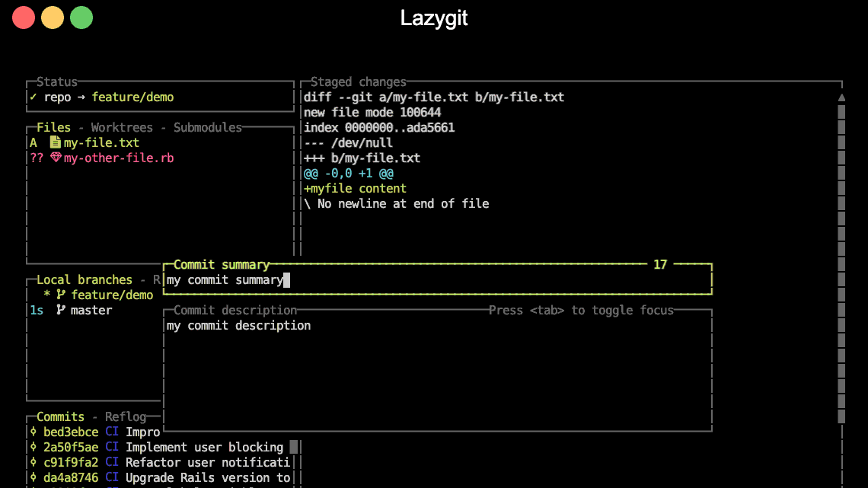Click the new file mode 100644 line
This screenshot has width=868, height=488.
point(372,113)
